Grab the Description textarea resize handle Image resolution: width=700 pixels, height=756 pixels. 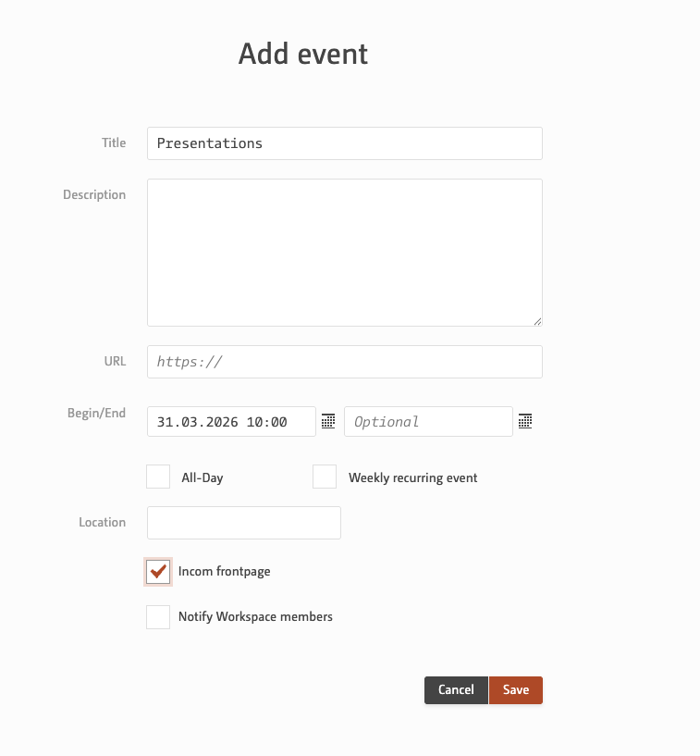click(x=537, y=322)
